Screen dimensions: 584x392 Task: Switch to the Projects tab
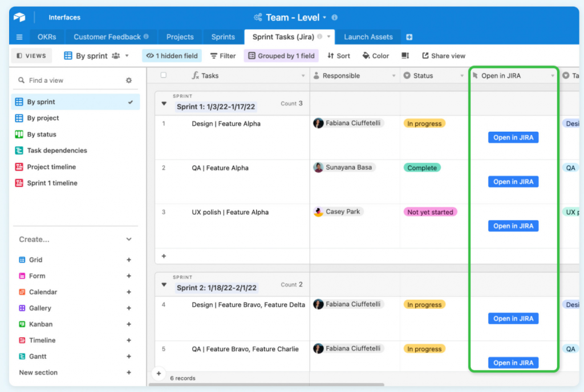click(x=180, y=37)
